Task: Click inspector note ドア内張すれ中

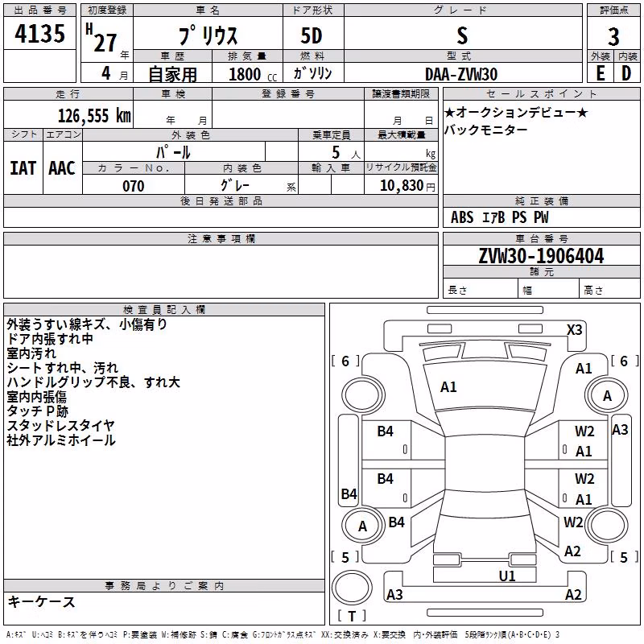Action: [50, 339]
